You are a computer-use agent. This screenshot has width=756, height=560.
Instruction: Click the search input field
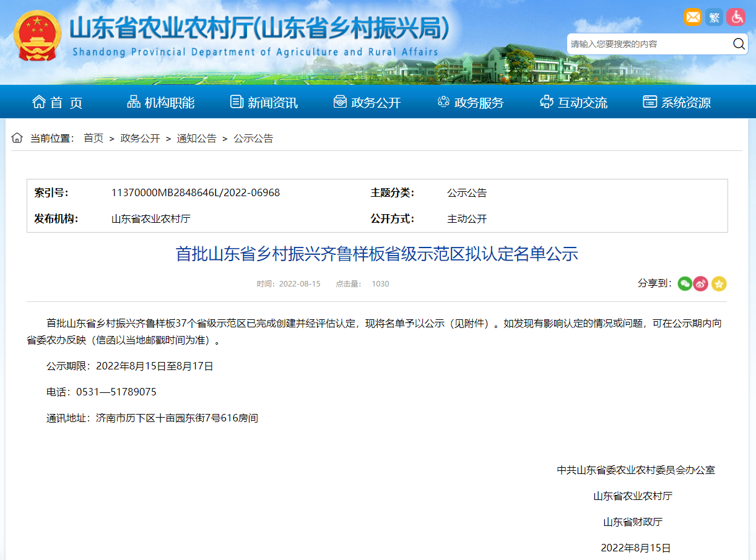pos(647,44)
